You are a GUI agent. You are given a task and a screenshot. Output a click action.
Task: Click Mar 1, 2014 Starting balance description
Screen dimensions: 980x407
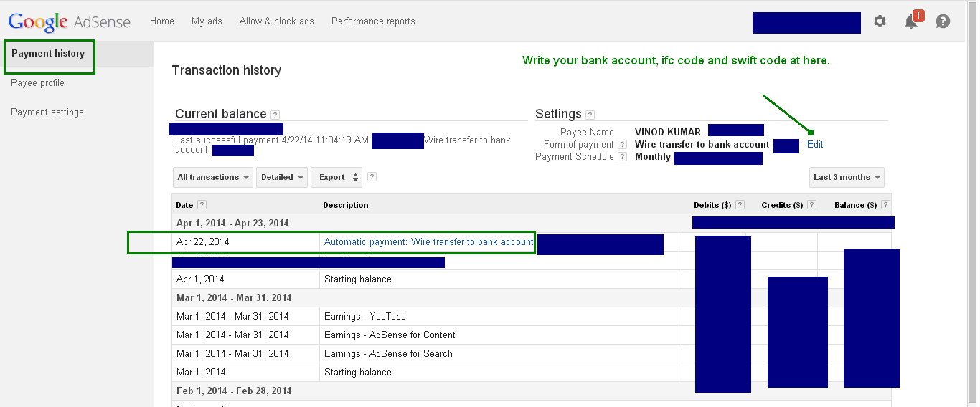(x=358, y=373)
